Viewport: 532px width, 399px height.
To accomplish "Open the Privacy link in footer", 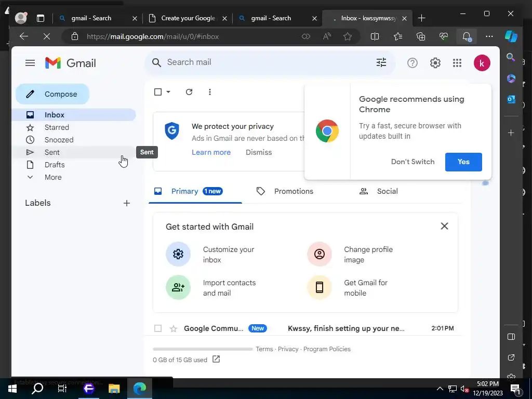I will click(288, 349).
